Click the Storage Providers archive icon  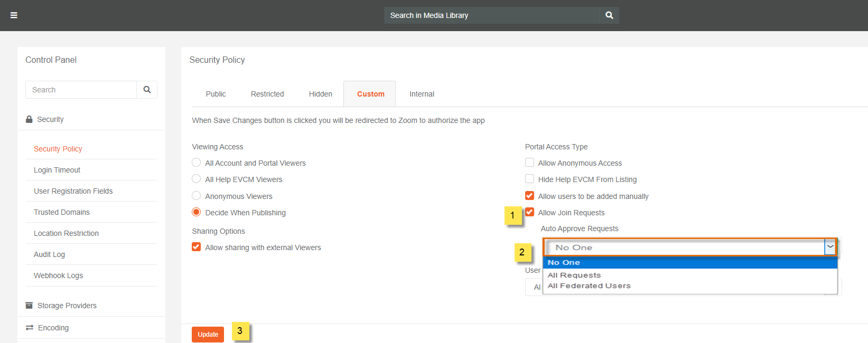(30, 306)
